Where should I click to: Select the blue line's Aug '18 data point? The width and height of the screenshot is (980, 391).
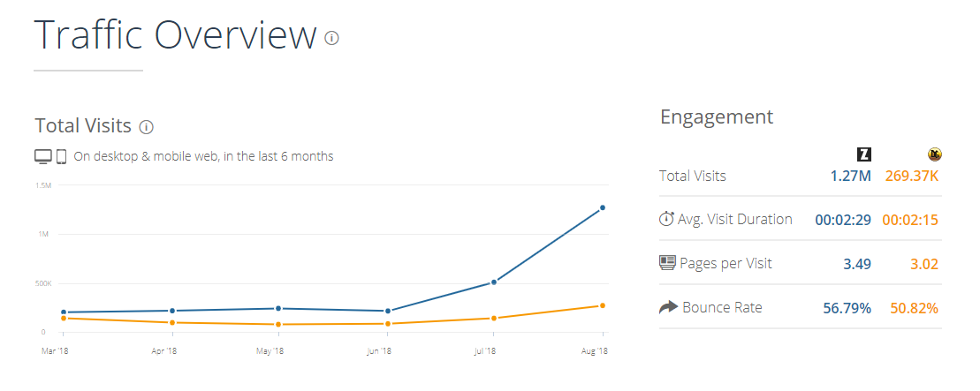(603, 207)
